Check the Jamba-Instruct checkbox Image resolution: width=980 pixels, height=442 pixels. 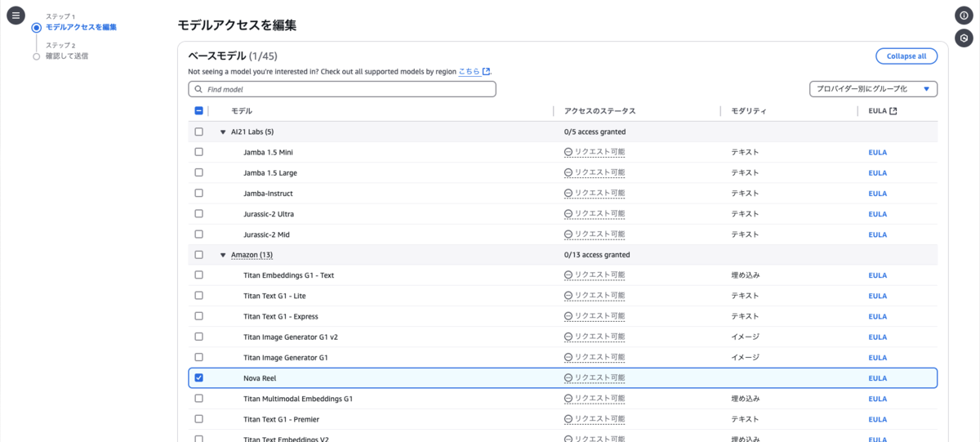198,194
